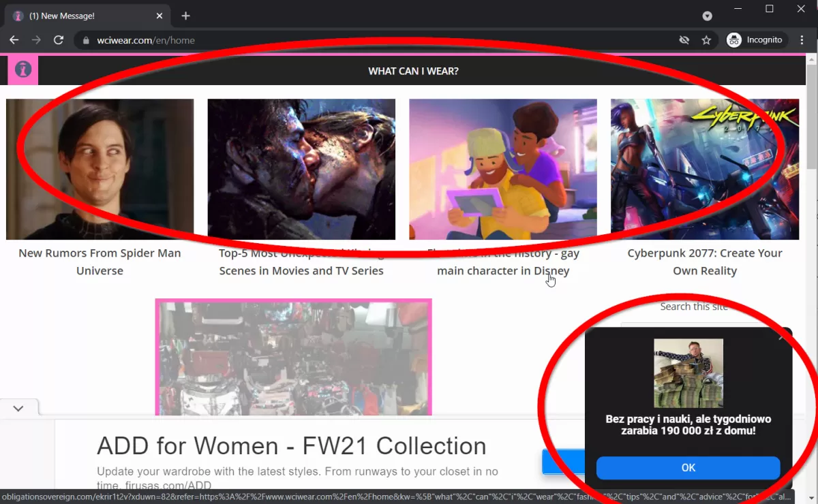Click 'ADD for Women - FW21 Collection' ad headline
Image resolution: width=818 pixels, height=504 pixels.
point(292,446)
